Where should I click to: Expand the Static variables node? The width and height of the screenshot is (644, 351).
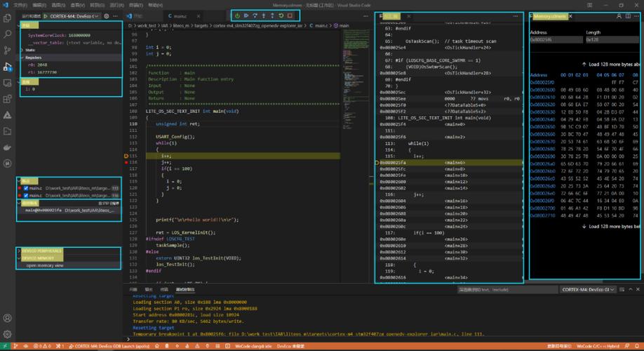29,50
